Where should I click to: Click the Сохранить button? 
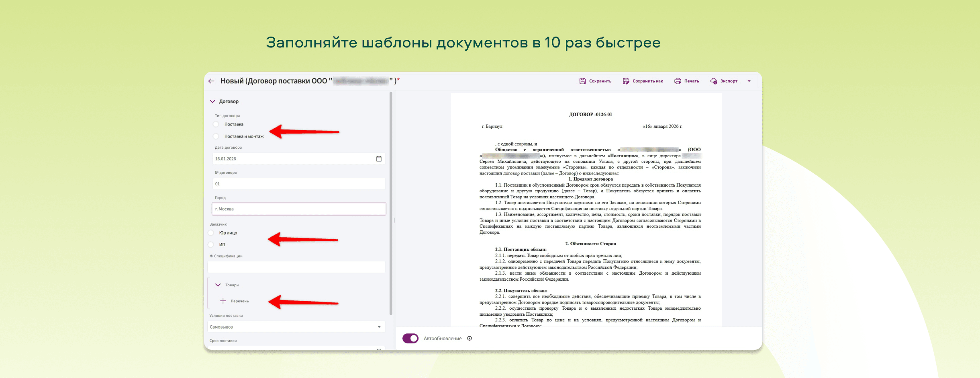pyautogui.click(x=595, y=81)
